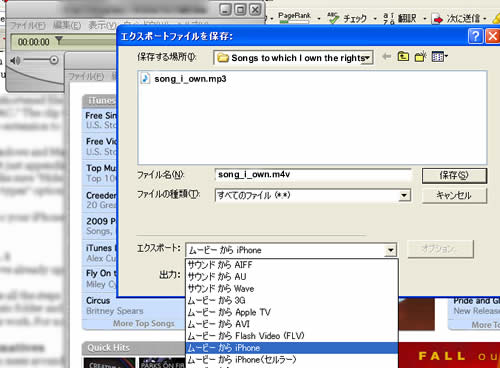
Task: Choose ムービー から Apple TV option
Action: click(x=292, y=312)
